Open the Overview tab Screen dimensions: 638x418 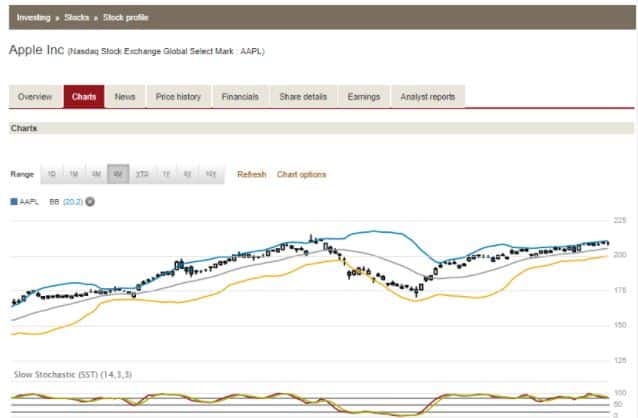point(35,97)
